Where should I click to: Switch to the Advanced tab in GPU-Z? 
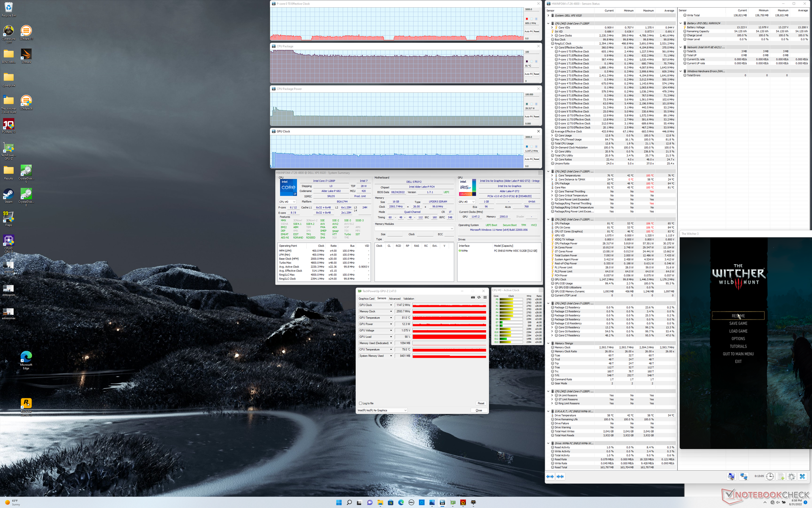pyautogui.click(x=394, y=298)
